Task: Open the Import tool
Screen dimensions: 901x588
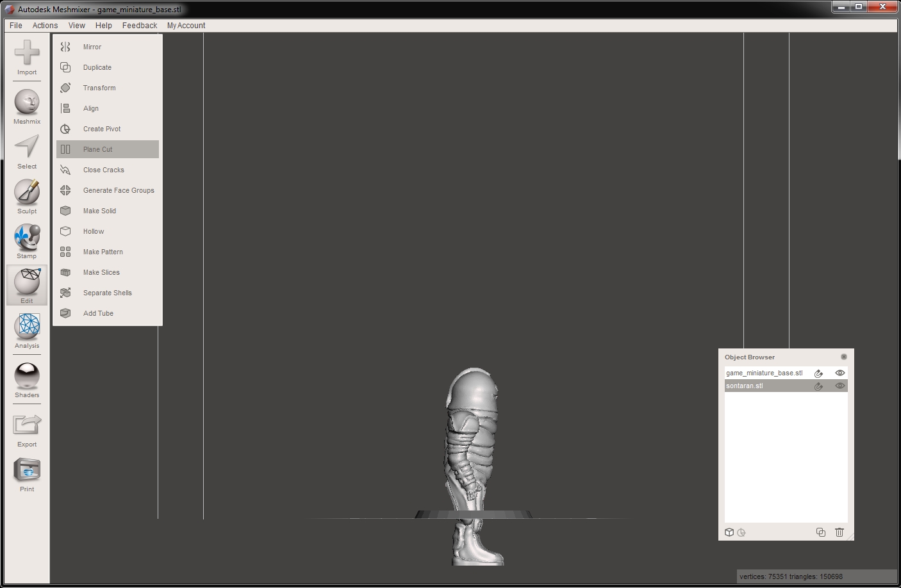Action: coord(27,58)
